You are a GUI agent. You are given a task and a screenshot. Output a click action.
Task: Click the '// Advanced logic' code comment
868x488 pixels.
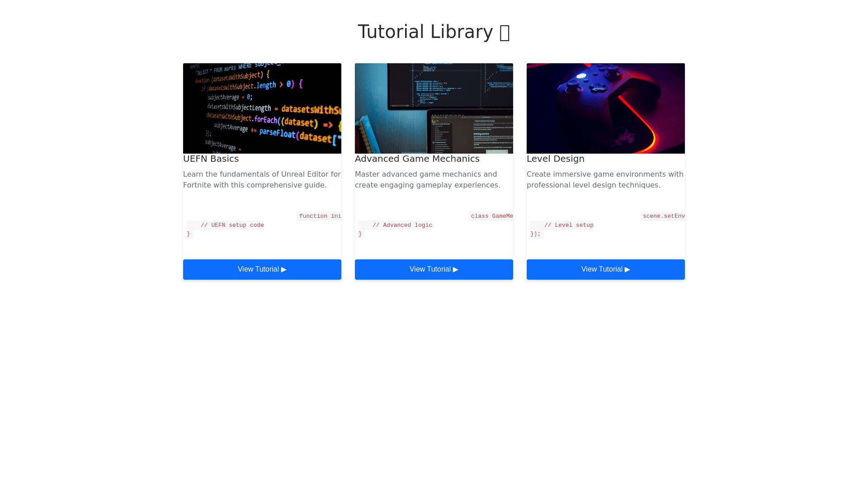tap(402, 225)
